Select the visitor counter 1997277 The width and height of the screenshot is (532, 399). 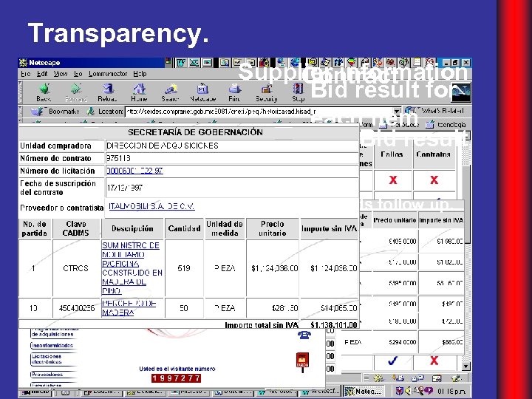pos(176,378)
